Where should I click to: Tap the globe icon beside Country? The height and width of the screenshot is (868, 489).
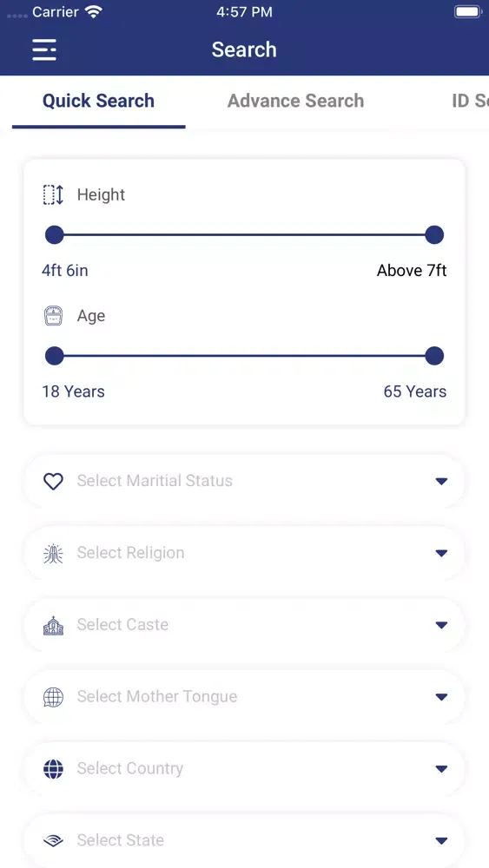tap(53, 769)
